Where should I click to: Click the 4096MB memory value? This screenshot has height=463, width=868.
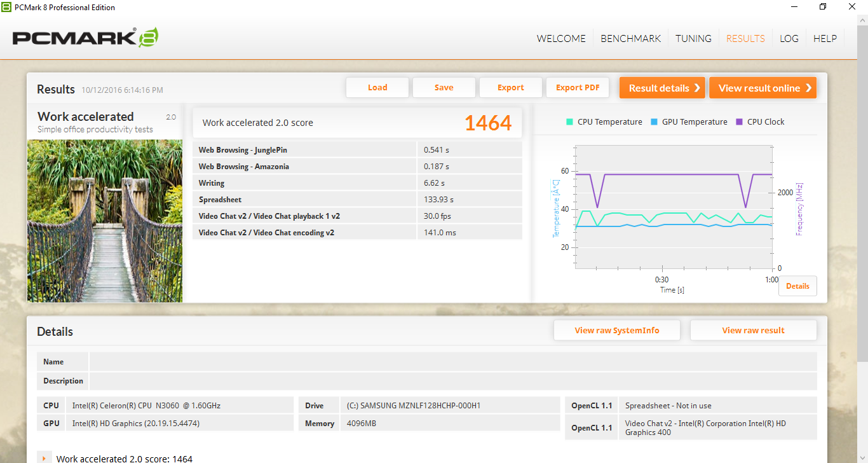[362, 423]
